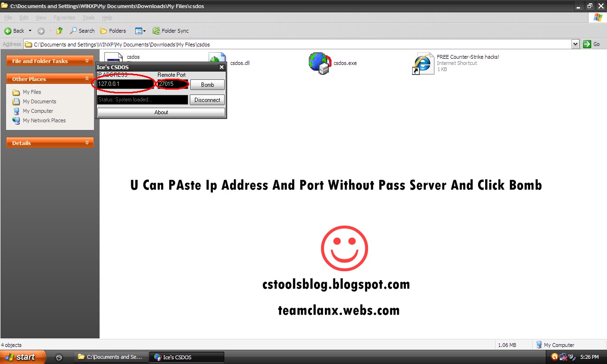Click the quick launch icon beside Start

tap(59, 357)
